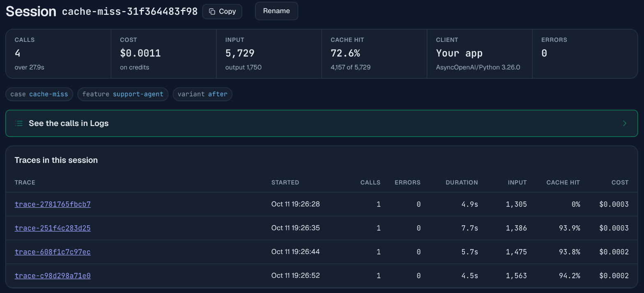
Task: Click the ERRORS column header in the table
Action: point(407,183)
